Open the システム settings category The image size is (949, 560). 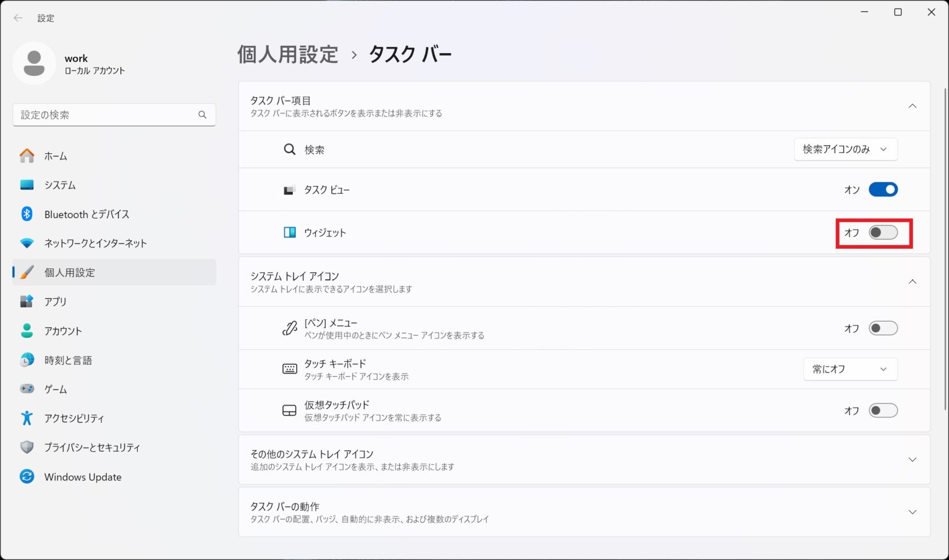click(60, 185)
